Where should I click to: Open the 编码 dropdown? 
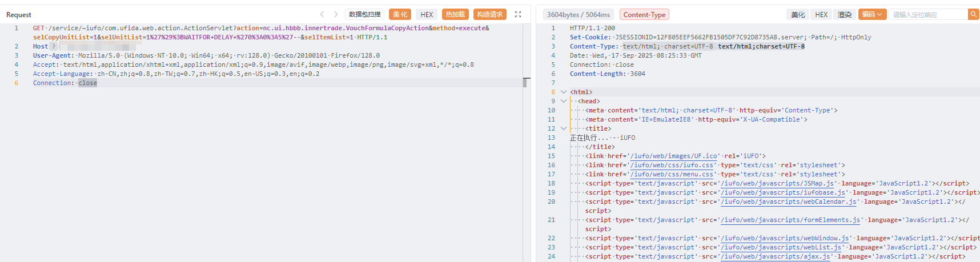coord(872,14)
